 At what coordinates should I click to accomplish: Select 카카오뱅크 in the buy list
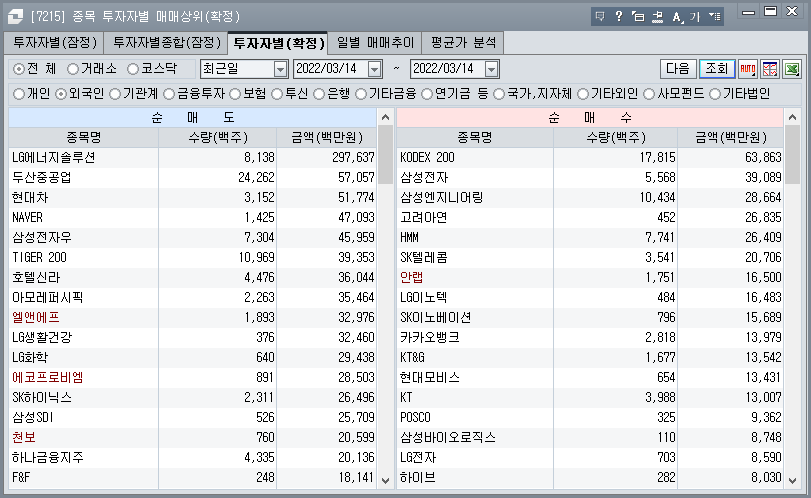[x=430, y=338]
